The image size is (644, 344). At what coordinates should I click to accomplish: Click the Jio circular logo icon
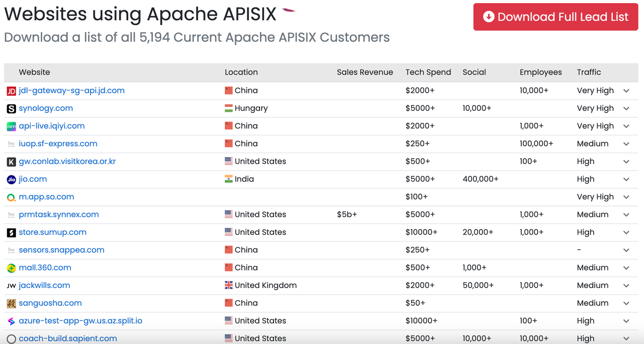coord(10,179)
